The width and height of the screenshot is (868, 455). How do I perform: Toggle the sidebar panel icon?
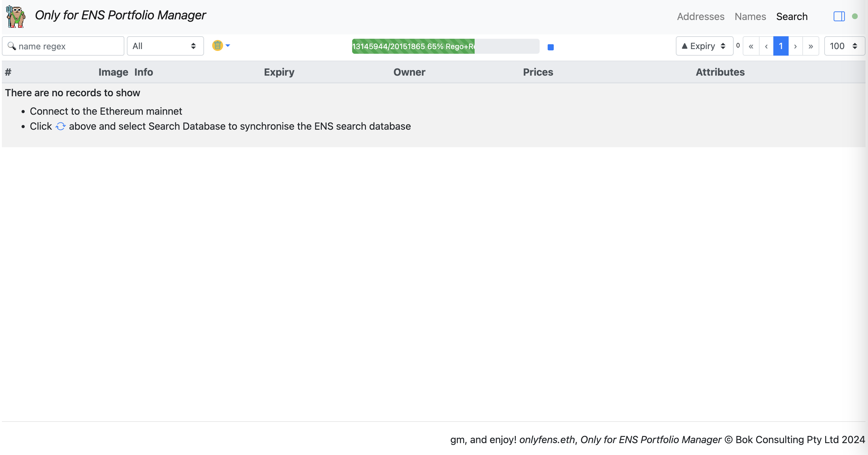coord(839,16)
